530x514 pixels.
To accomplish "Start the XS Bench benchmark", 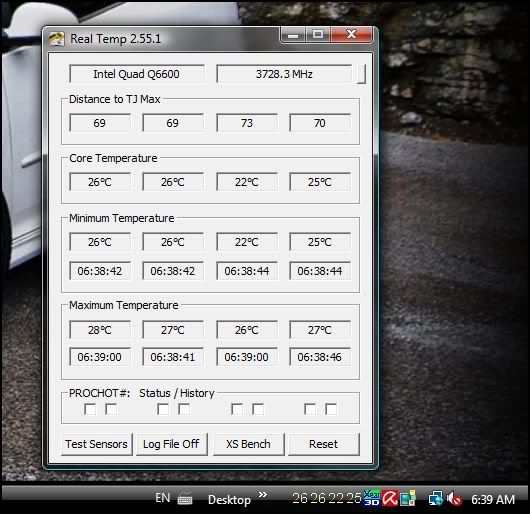I will [248, 444].
